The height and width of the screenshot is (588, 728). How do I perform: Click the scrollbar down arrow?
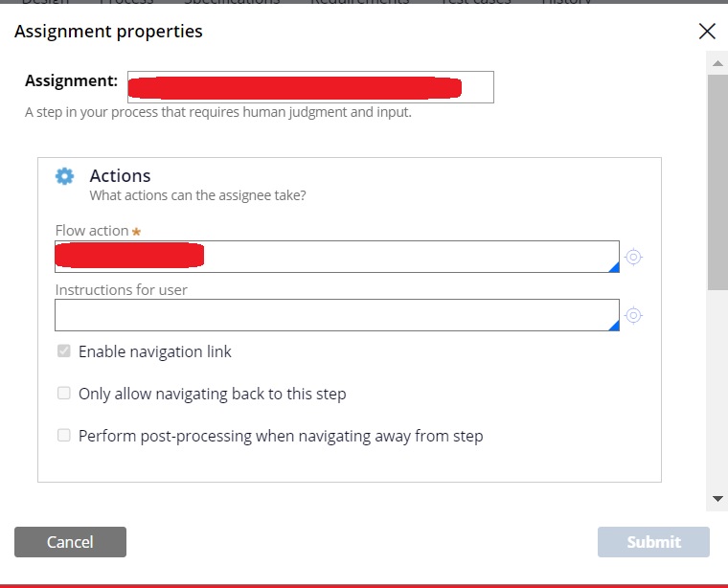coord(717,499)
